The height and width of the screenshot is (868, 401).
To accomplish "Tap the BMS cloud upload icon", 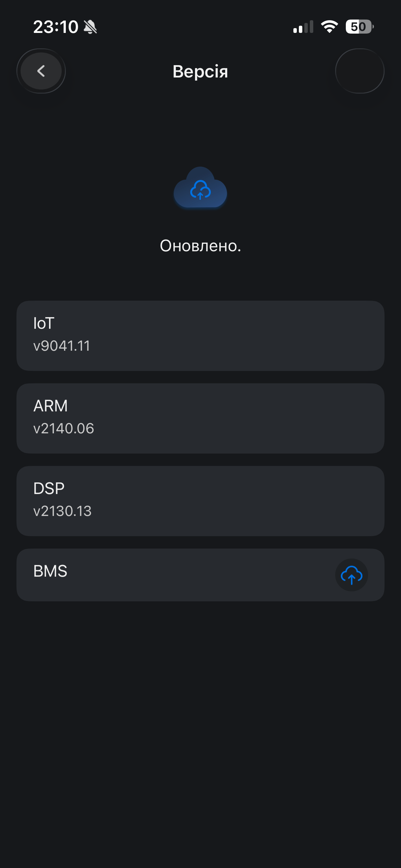I will coord(351,575).
